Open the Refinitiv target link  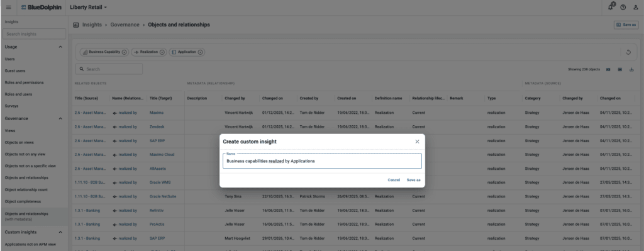157,211
